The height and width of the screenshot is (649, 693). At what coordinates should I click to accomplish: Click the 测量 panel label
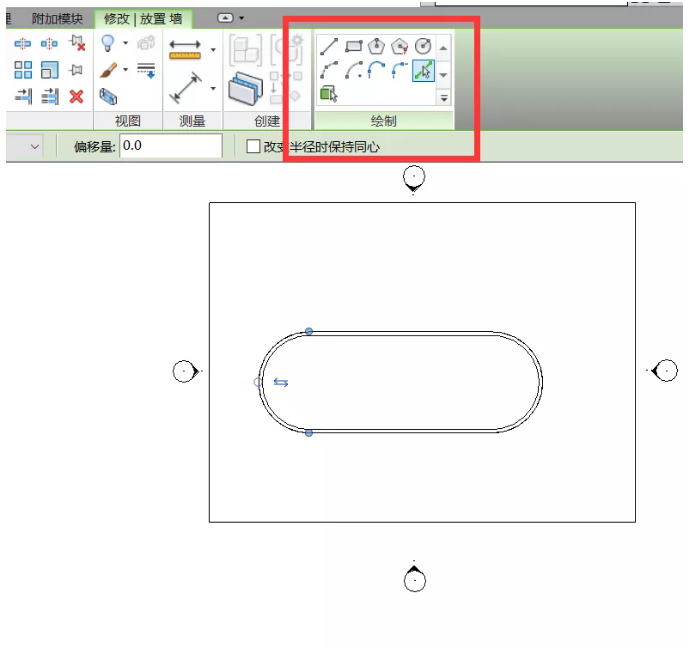coord(192,121)
